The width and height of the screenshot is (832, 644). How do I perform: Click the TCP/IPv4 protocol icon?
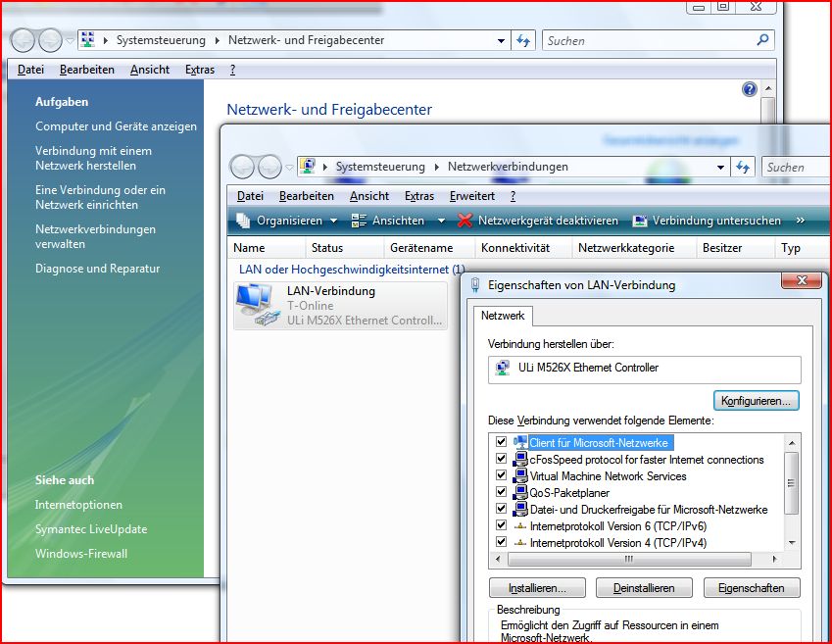pyautogui.click(x=520, y=543)
